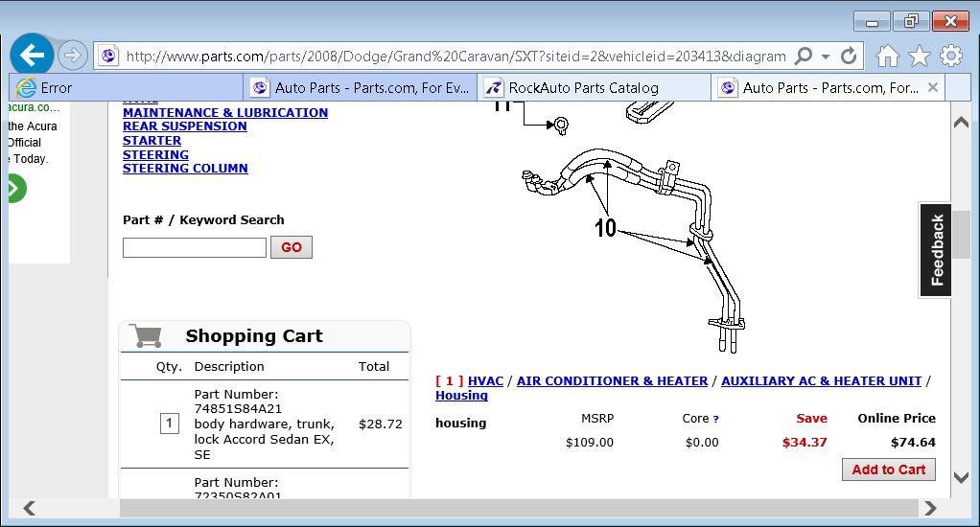Image resolution: width=980 pixels, height=527 pixels.
Task: Click quantity box for trunk lock item
Action: (170, 424)
